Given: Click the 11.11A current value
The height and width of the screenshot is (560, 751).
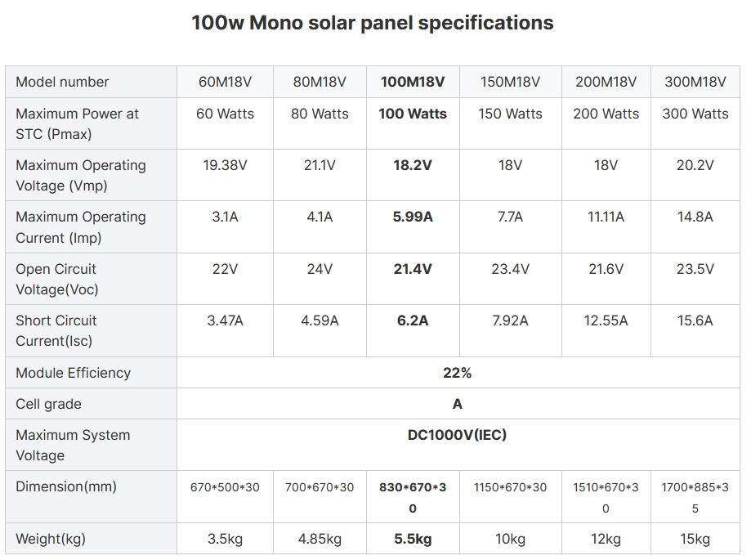Looking at the screenshot, I should 606,217.
